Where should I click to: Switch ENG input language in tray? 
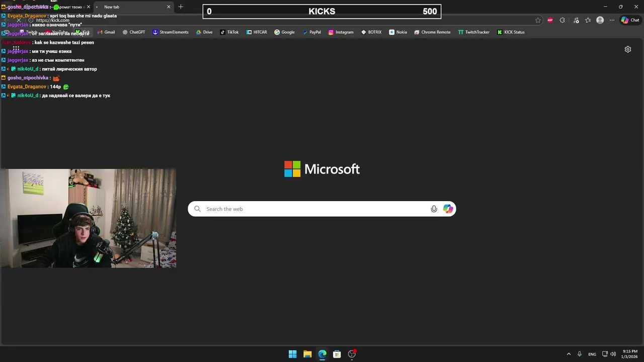tap(592, 354)
